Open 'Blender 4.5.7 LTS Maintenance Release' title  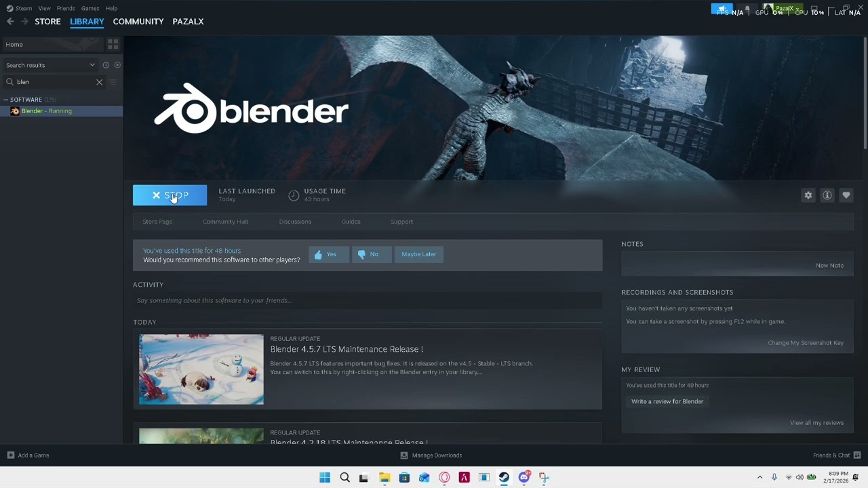click(347, 349)
